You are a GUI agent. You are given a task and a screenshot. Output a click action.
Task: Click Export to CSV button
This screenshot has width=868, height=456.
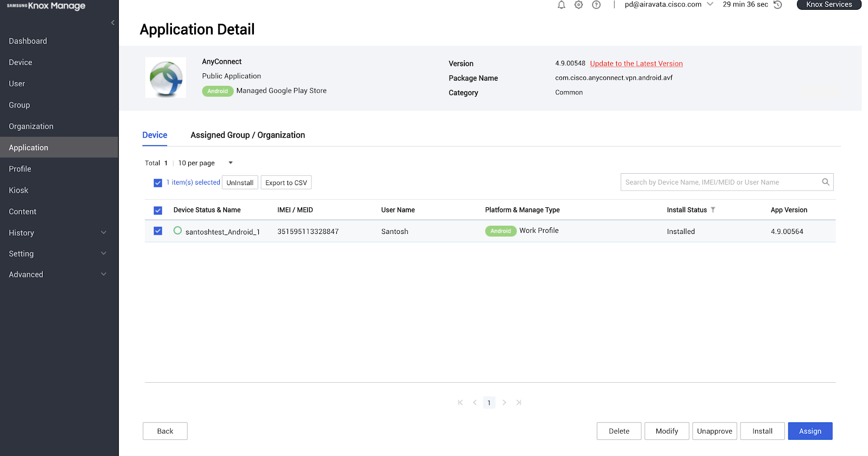tap(286, 182)
